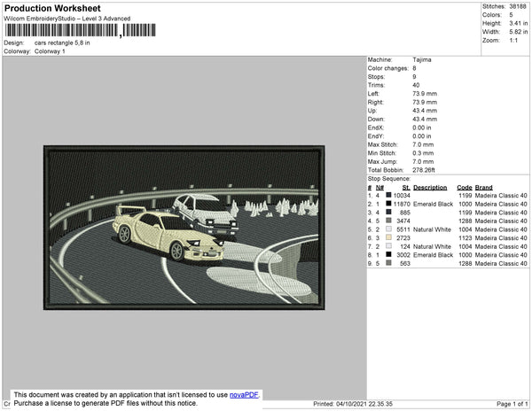Click the 'St.' column header
The height and width of the screenshot is (411, 532).
[x=406, y=188]
